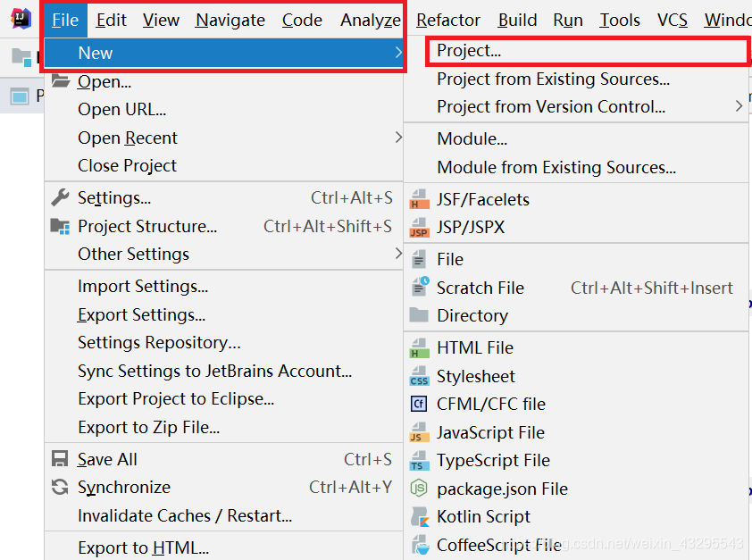Click the Save All floppy disk icon

click(x=60, y=459)
